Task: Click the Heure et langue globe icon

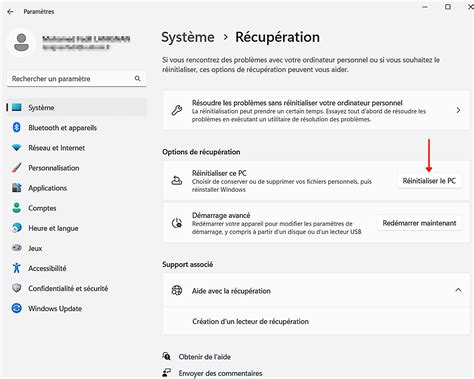Action: [x=17, y=228]
